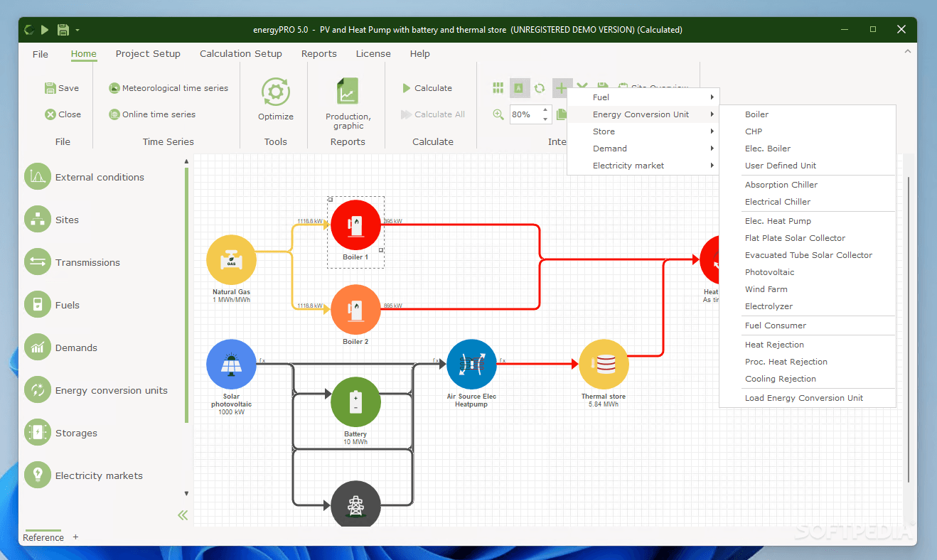Collapse the ribbon with the chevron
Screen dimensions: 937x560
pyautogui.click(x=907, y=51)
